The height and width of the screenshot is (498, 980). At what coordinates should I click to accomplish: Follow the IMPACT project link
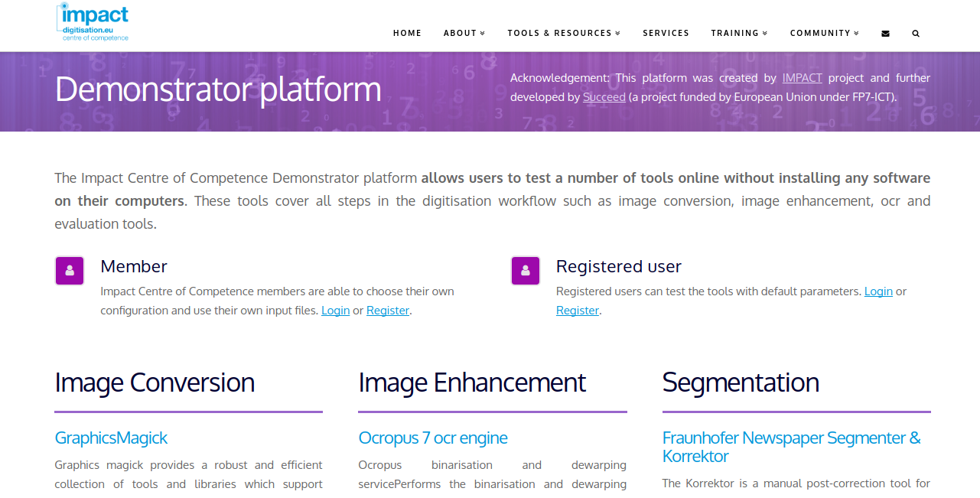[x=802, y=78]
